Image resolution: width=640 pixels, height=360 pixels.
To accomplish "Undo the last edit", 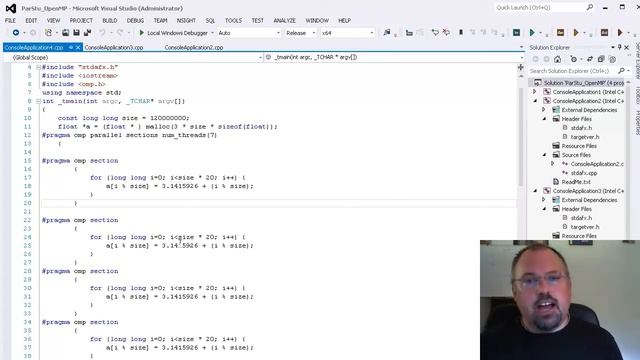I will tap(102, 33).
